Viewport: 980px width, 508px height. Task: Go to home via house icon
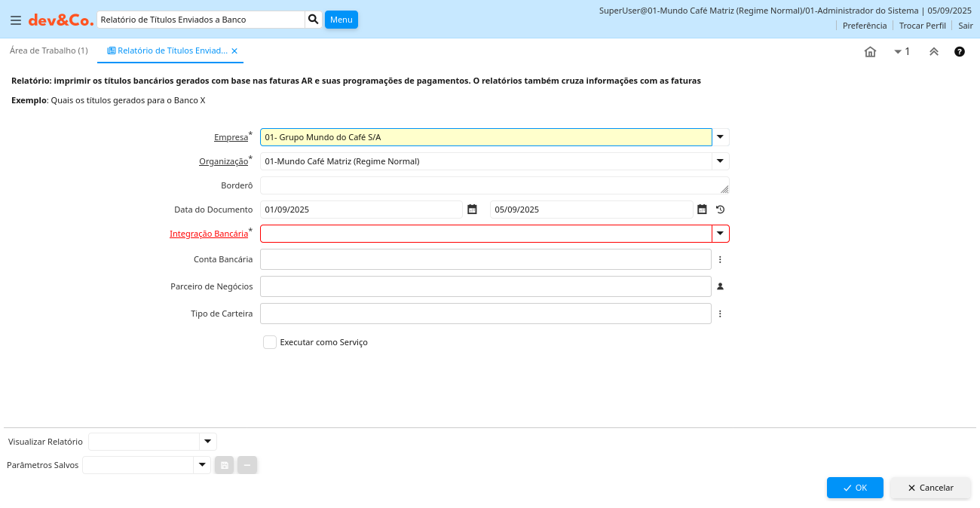870,52
